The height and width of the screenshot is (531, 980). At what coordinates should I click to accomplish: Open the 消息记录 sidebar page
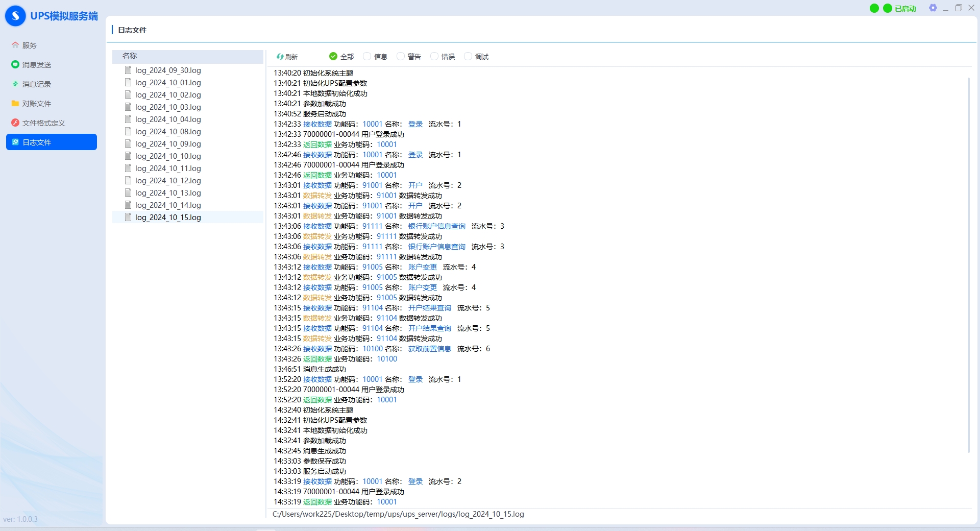click(x=51, y=84)
